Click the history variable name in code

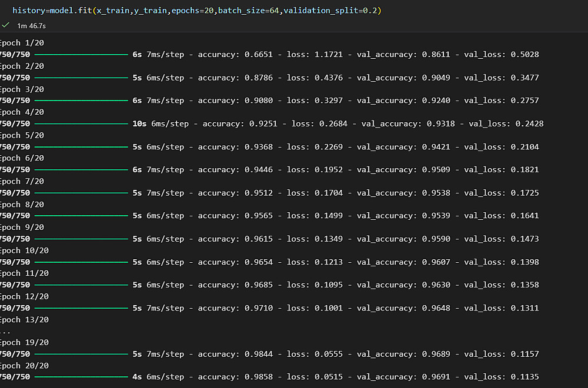(x=29, y=11)
